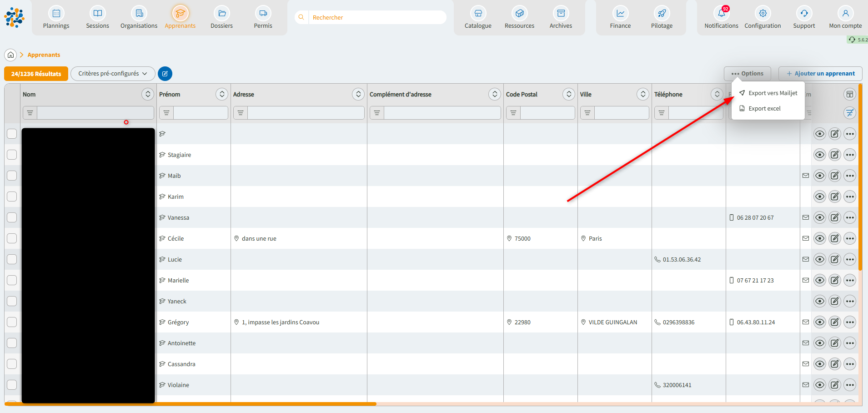Toggle sort arrows on Prénom column
The height and width of the screenshot is (413, 868).
pos(221,94)
